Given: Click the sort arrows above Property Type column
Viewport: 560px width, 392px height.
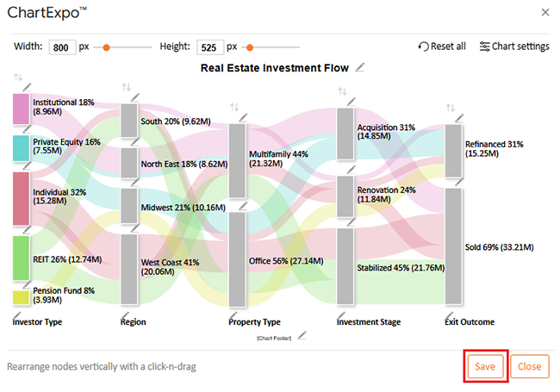Looking at the screenshot, I should (x=233, y=107).
